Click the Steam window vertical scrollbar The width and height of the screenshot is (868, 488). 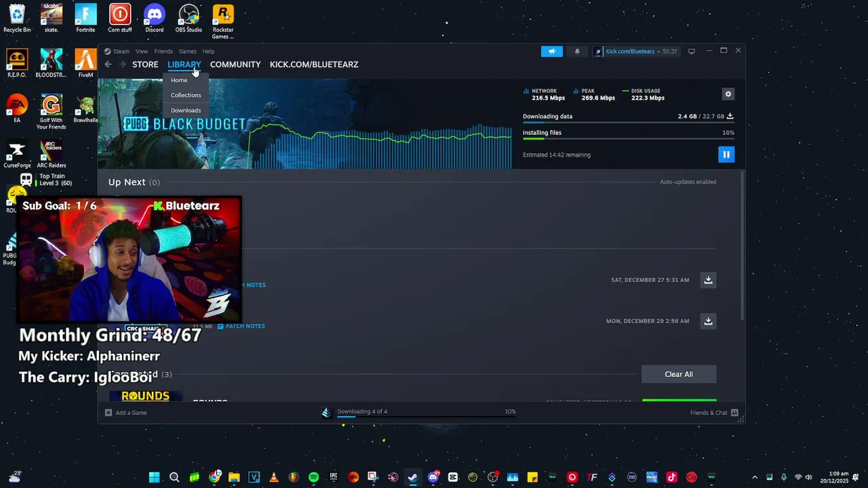point(743,244)
